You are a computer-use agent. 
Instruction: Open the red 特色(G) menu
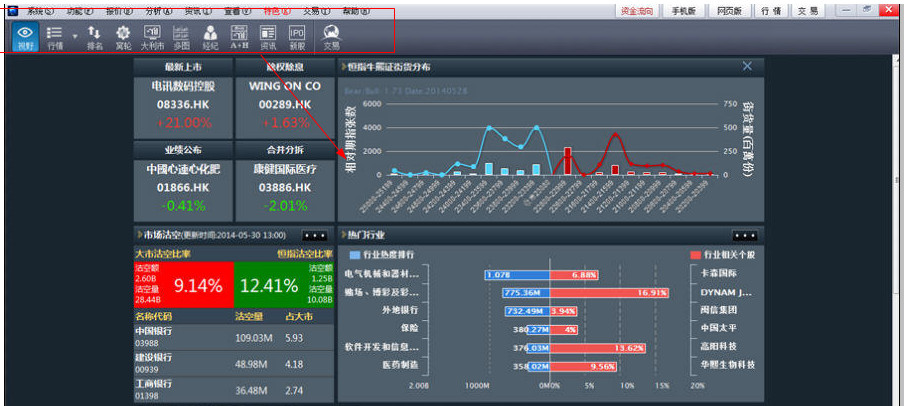point(277,11)
